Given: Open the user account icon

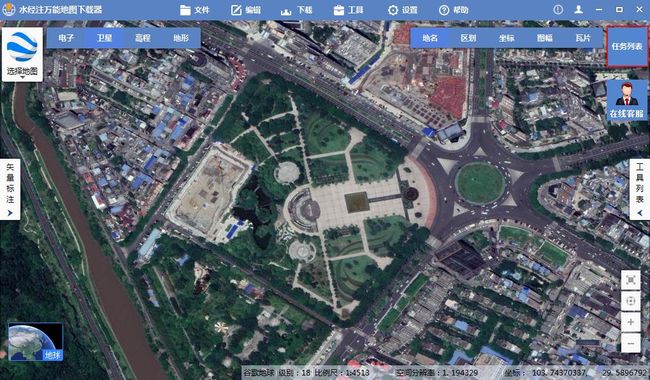Looking at the screenshot, I should pos(579,10).
